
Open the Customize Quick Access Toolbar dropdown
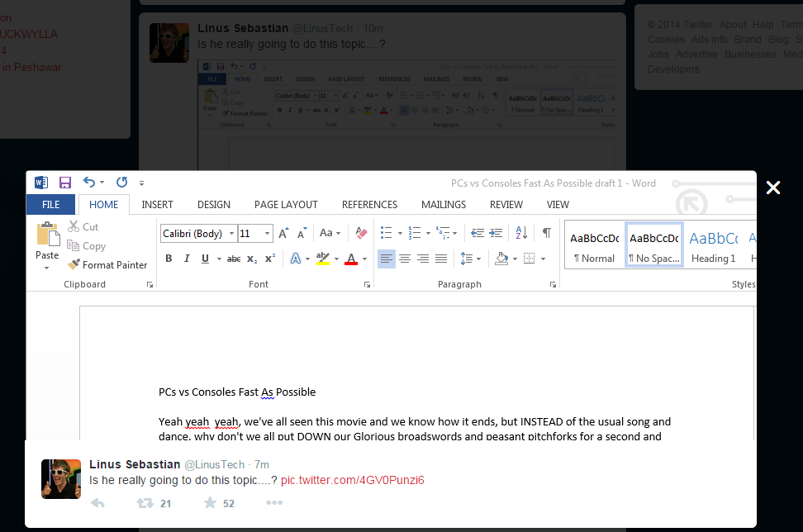[142, 183]
